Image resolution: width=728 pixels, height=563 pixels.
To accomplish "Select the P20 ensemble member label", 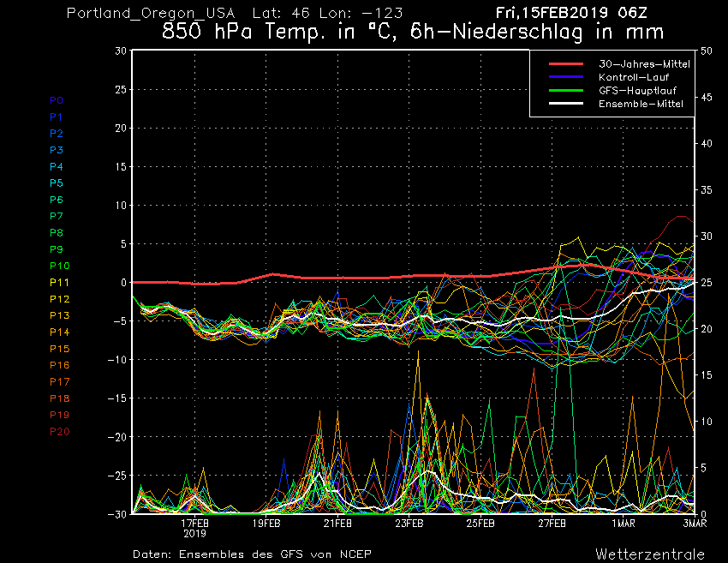I will tap(59, 431).
